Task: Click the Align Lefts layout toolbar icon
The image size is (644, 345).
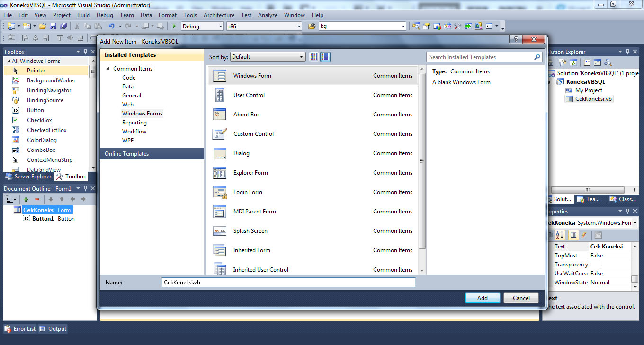Action: click(25, 38)
